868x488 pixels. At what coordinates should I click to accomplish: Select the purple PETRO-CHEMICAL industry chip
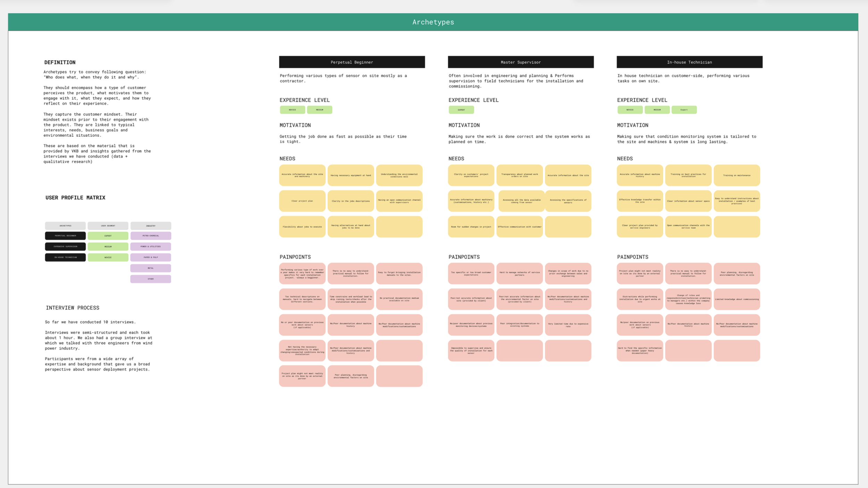151,236
